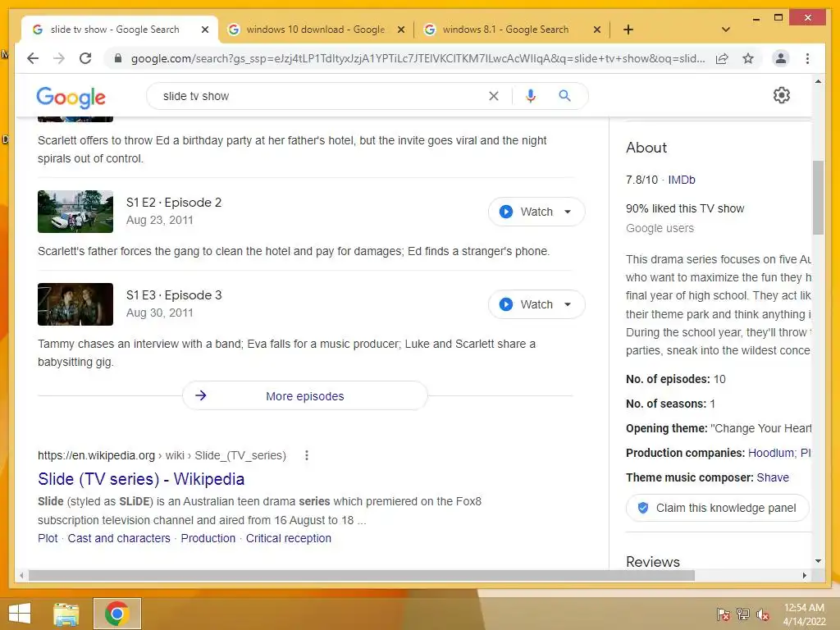Click the 'No. of episodes: 10' text
Viewport: 840px width, 630px height.
(676, 379)
